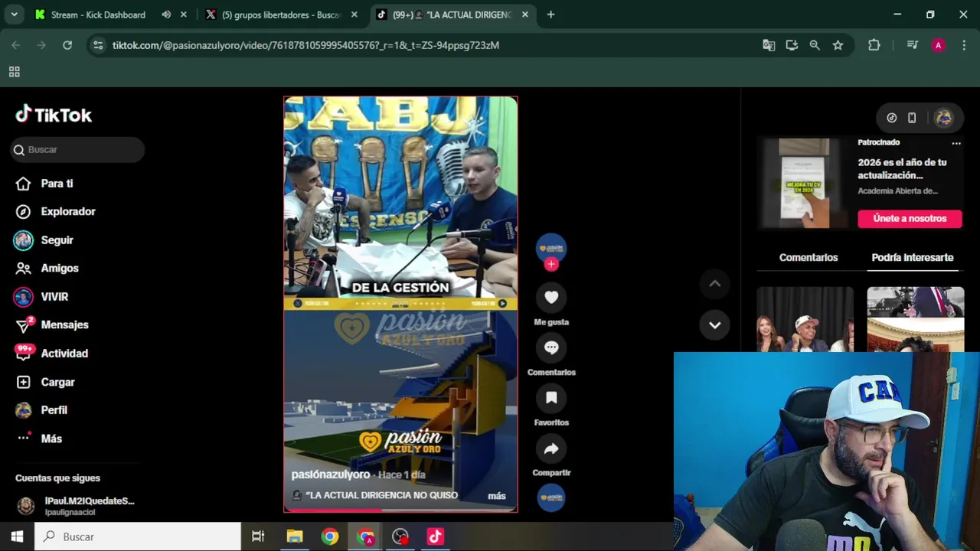Open the Seguir feed

coord(44,240)
